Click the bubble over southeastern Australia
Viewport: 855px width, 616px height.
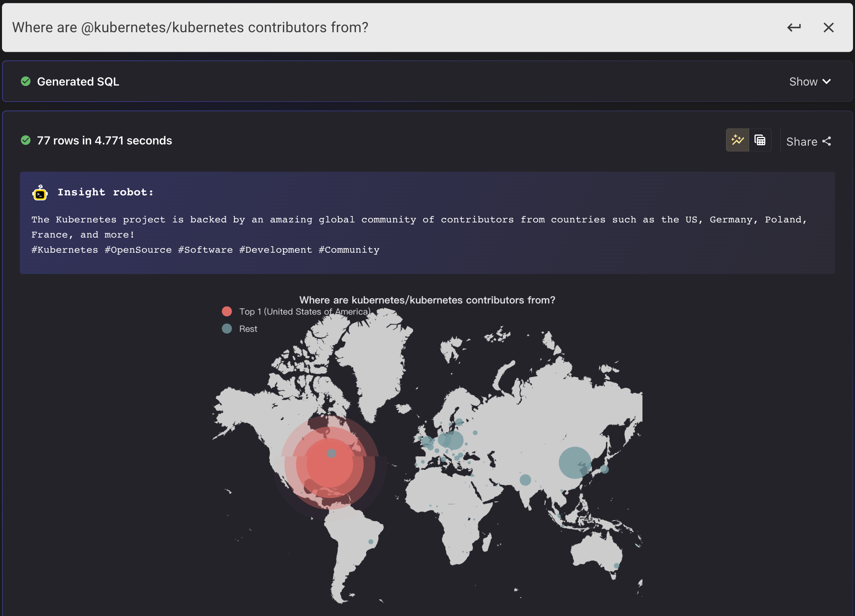tap(616, 566)
